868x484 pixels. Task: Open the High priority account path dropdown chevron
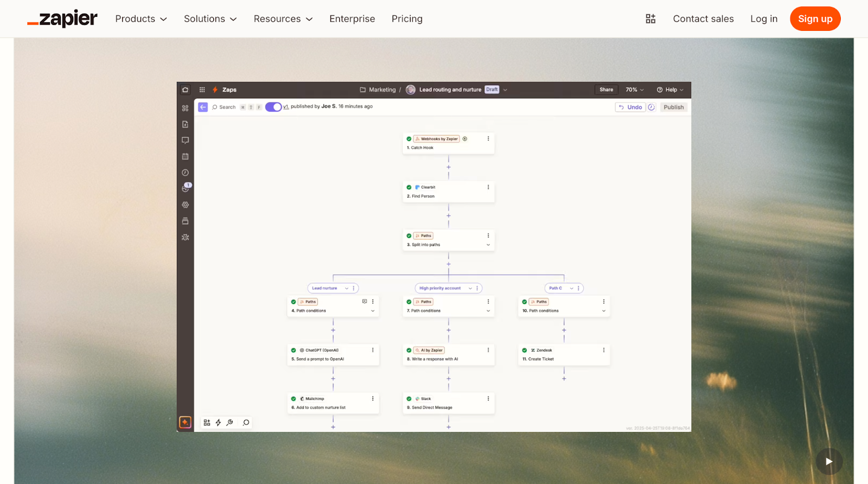[x=470, y=288]
